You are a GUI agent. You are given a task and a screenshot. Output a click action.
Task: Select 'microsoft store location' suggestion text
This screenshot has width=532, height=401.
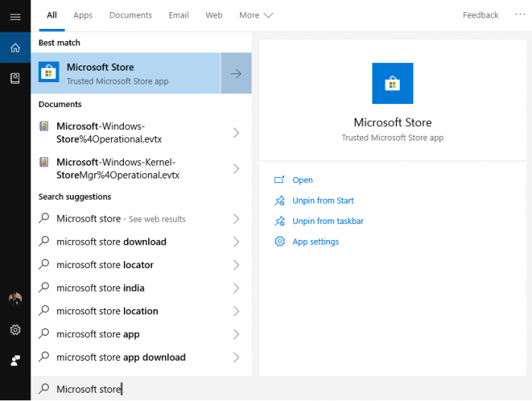107,311
